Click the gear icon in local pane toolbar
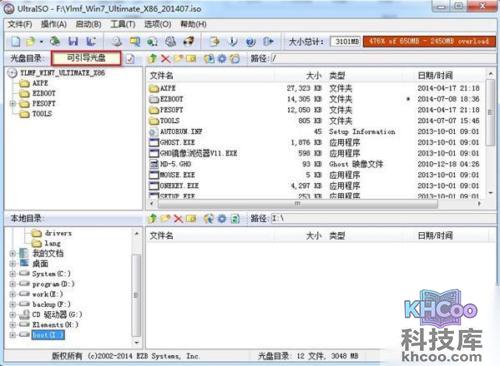 point(222,219)
